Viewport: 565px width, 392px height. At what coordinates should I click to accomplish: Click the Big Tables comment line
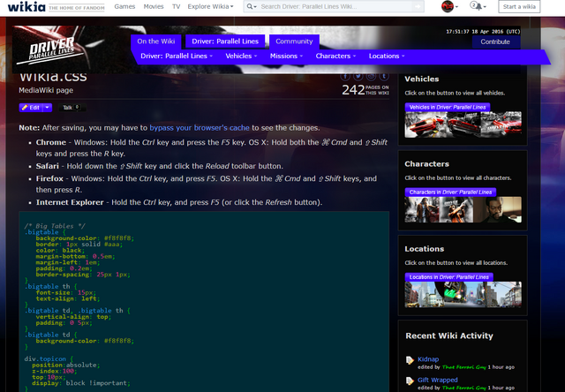click(55, 226)
